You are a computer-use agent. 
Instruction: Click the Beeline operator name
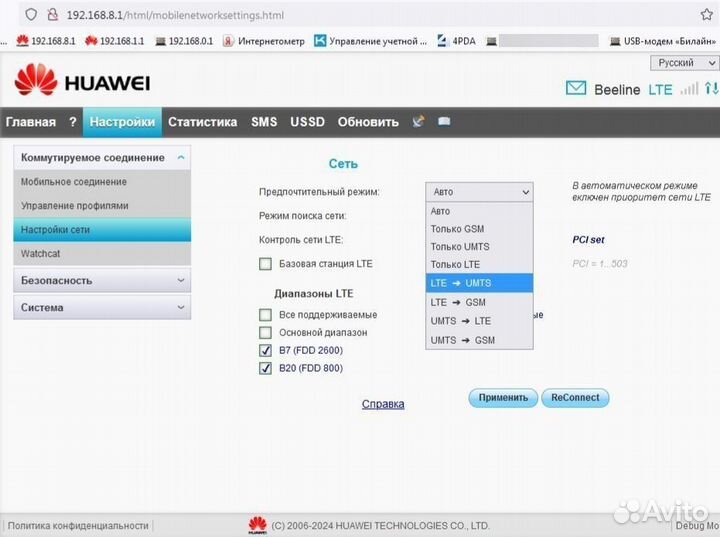coord(617,90)
